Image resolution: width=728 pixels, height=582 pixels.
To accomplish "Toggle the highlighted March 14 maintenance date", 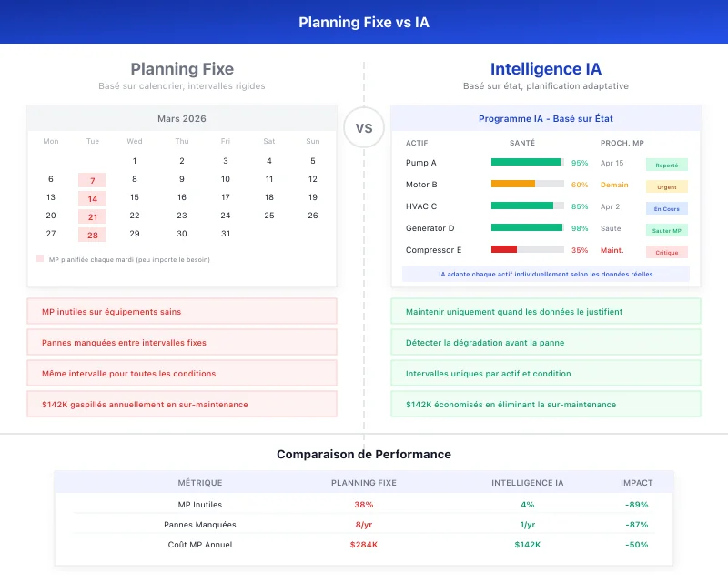I will (91, 198).
